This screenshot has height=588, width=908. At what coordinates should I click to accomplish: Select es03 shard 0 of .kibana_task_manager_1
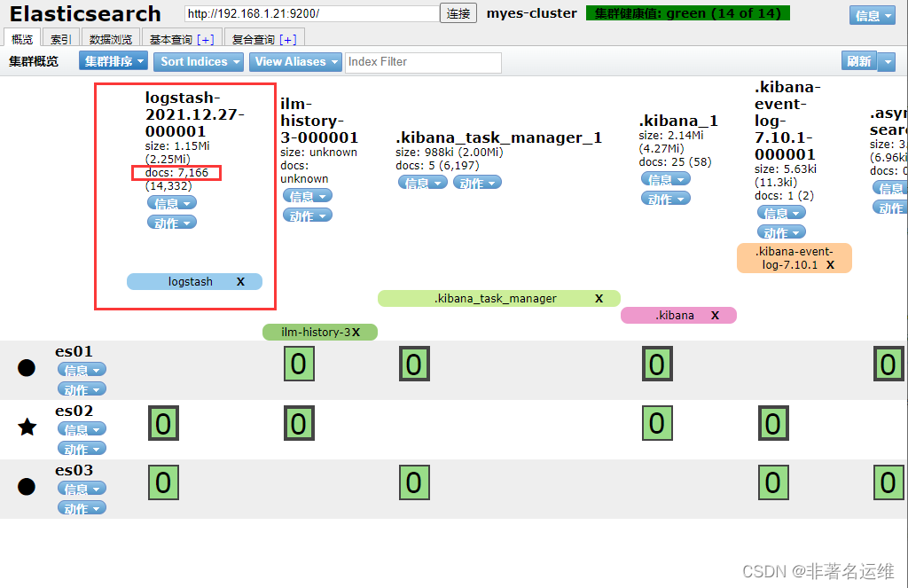(414, 482)
